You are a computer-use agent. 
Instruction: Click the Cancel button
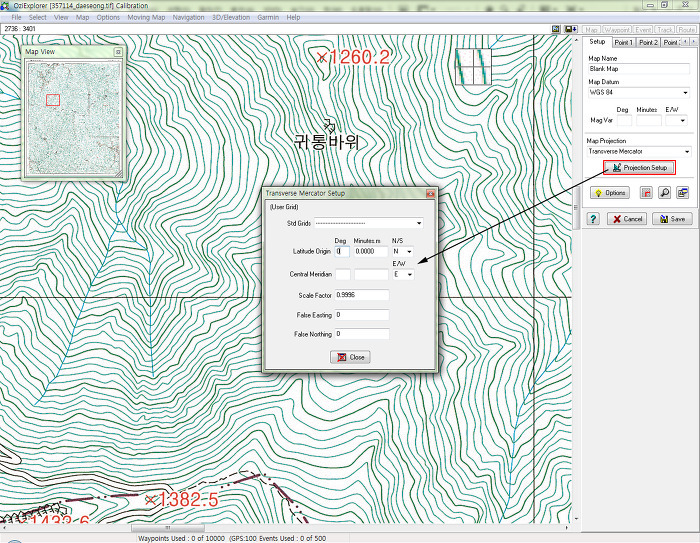tap(627, 219)
